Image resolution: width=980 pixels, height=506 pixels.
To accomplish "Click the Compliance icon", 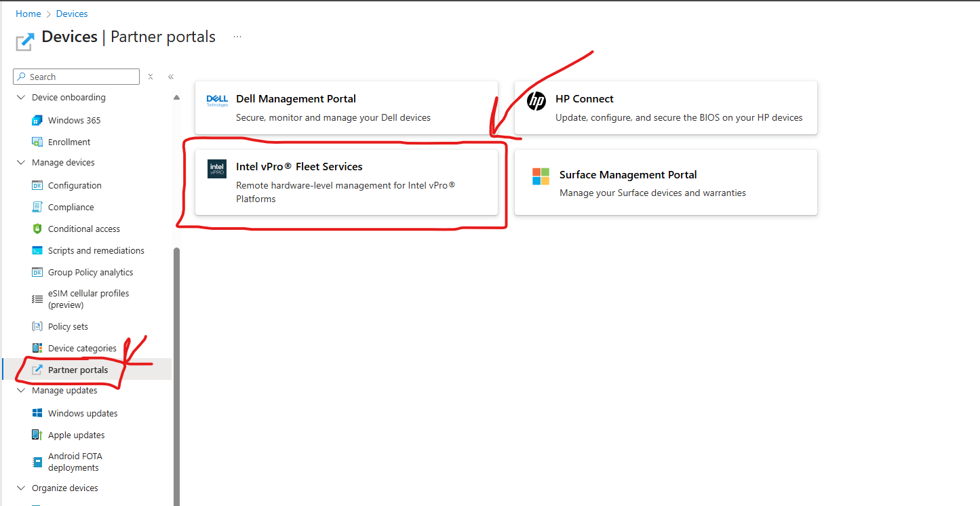I will coord(37,207).
